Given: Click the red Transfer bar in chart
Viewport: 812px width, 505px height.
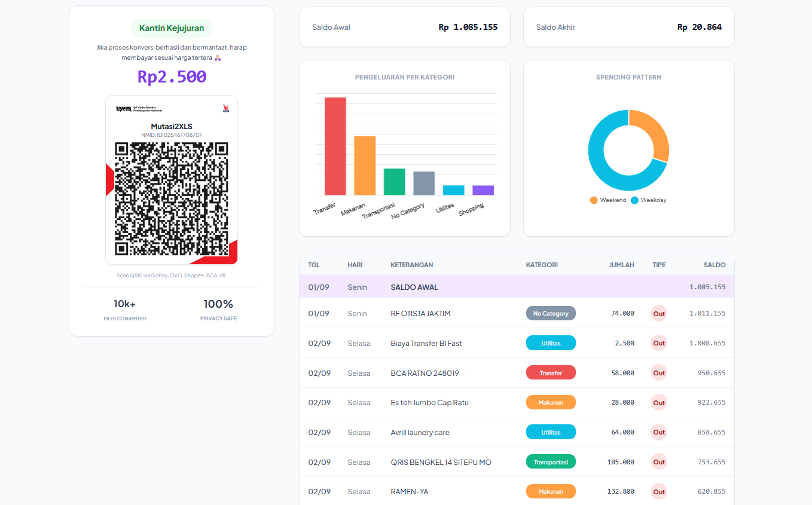Looking at the screenshot, I should click(x=335, y=146).
